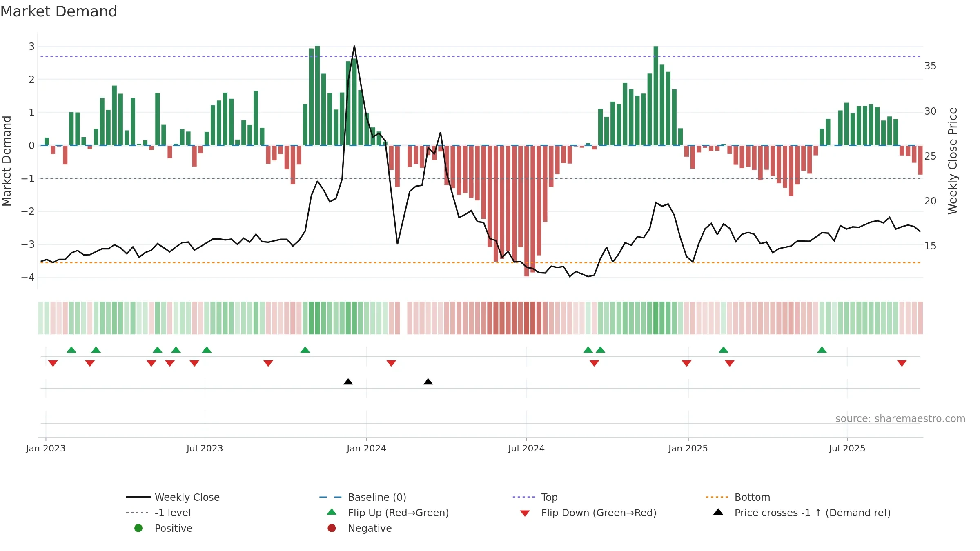
Task: Click the Weekly Close legend entry
Action: click(173, 497)
